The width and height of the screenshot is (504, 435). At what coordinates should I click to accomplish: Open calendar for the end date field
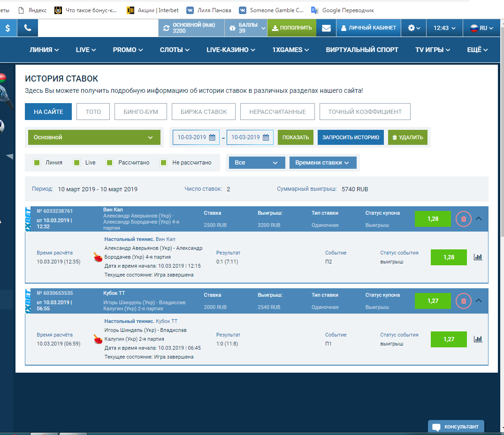pyautogui.click(x=266, y=137)
